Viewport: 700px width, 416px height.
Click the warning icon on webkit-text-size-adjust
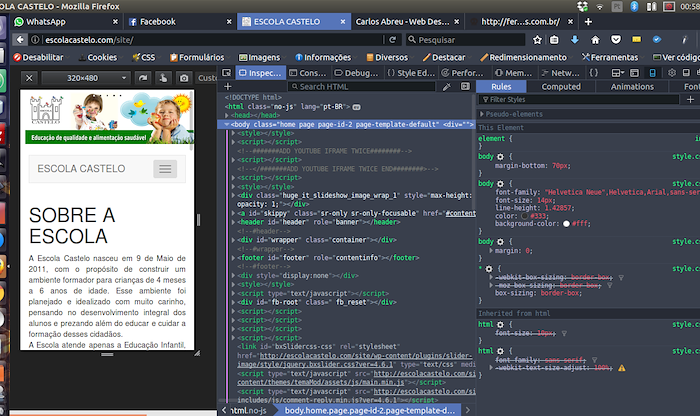[x=621, y=368]
